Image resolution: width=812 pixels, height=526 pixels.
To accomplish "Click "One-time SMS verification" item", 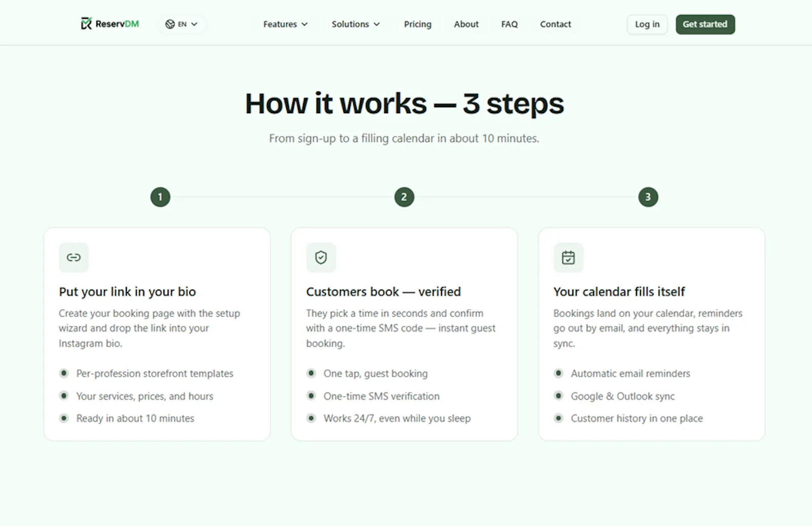I will (382, 396).
